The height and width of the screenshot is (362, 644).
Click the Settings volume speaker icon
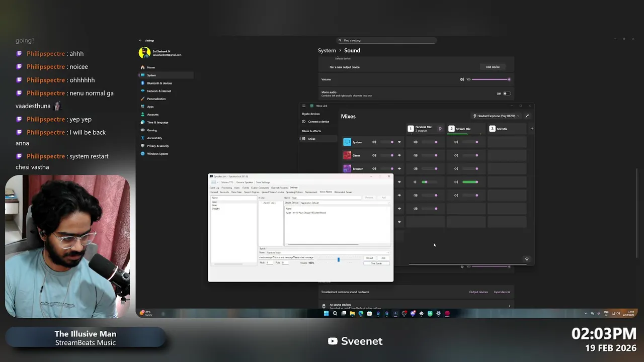coord(462,79)
